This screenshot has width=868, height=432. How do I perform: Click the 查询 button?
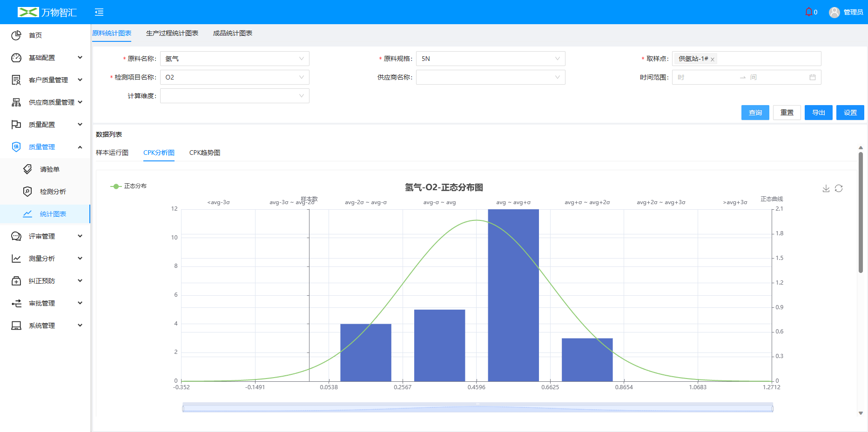point(755,113)
